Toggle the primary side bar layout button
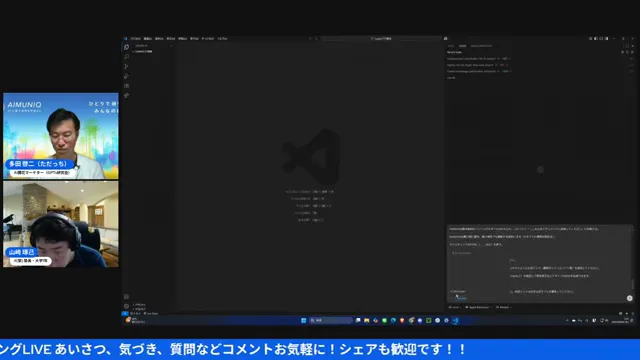Image resolution: width=640 pixels, height=360 pixels. pos(596,39)
